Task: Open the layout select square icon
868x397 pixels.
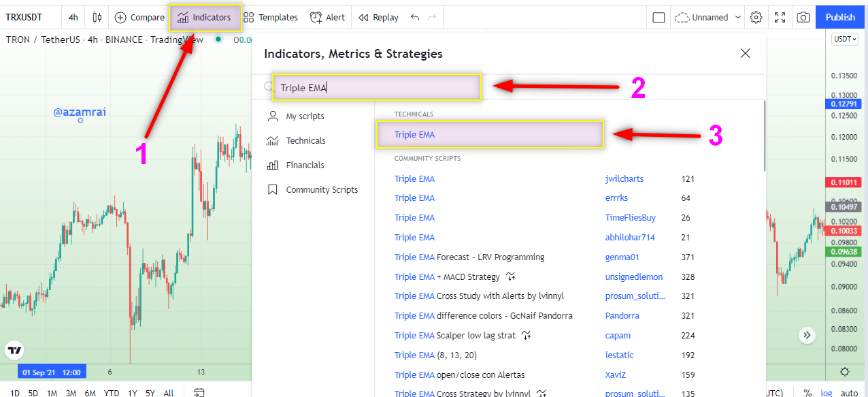Action: [x=658, y=18]
